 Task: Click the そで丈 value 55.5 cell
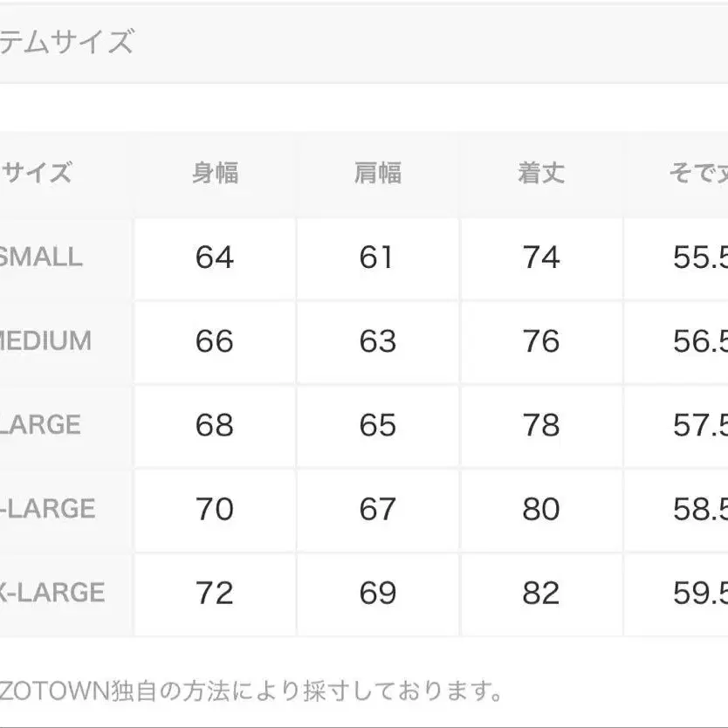[699, 258]
